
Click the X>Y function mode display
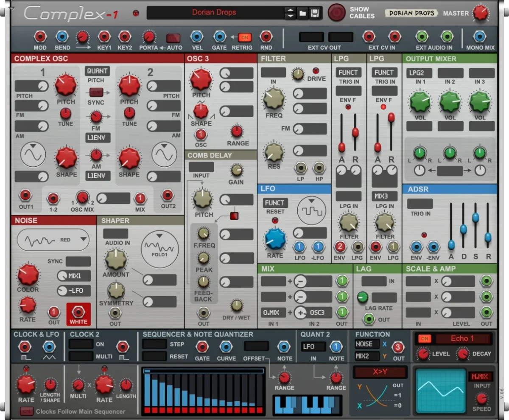pyautogui.click(x=380, y=372)
